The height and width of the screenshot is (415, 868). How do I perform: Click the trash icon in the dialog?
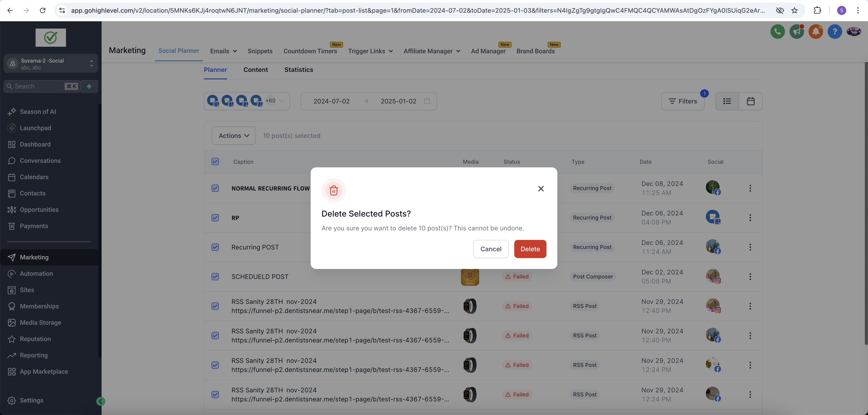334,190
